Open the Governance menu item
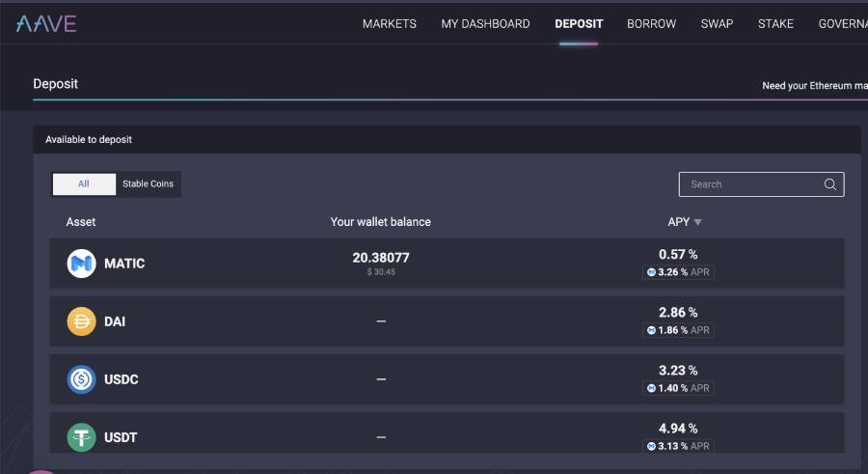 click(x=843, y=24)
